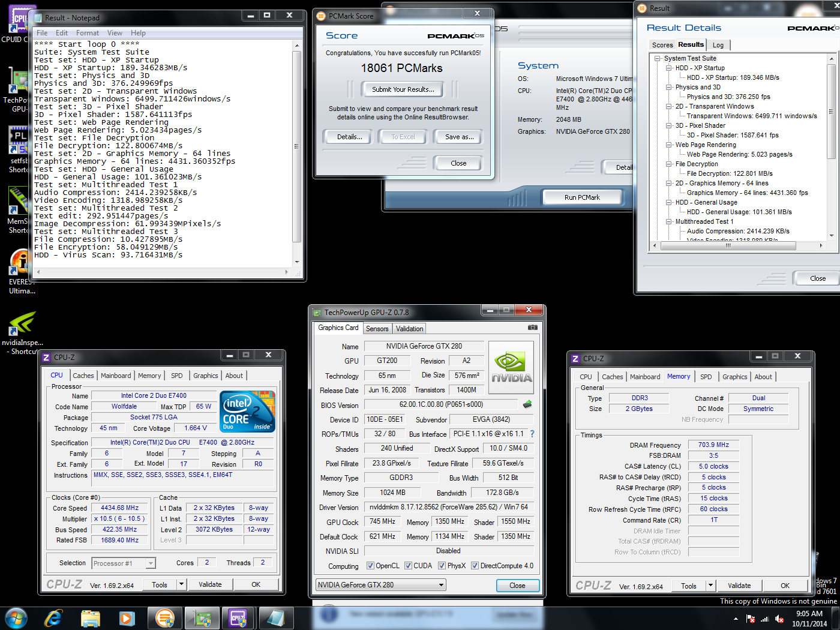The height and width of the screenshot is (630, 840).
Task: Click the Result Details horizontal scrollbar
Action: click(737, 245)
